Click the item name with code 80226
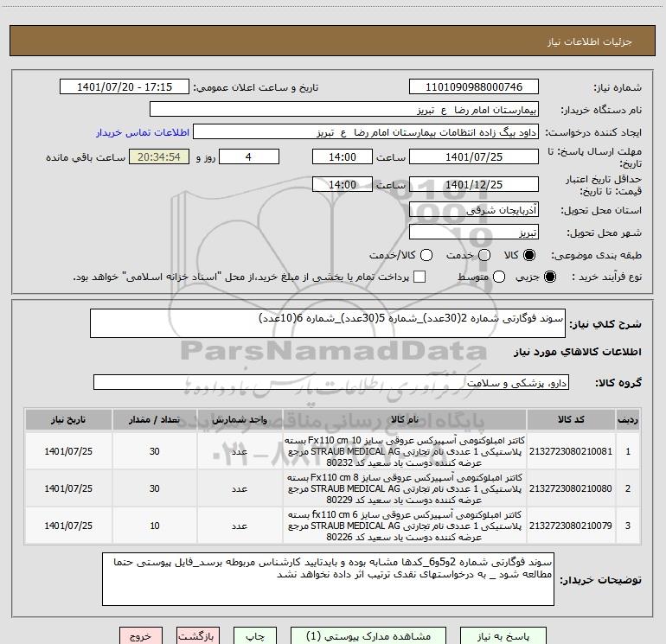 click(405, 526)
